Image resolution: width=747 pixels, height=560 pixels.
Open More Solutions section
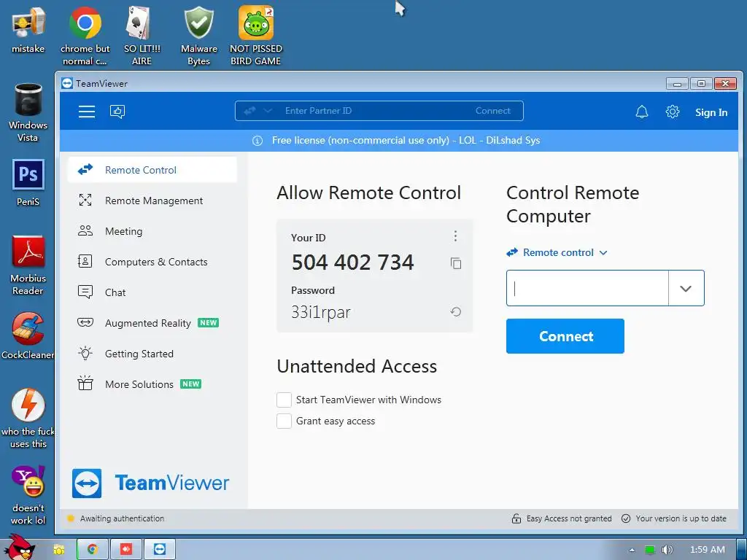click(152, 384)
